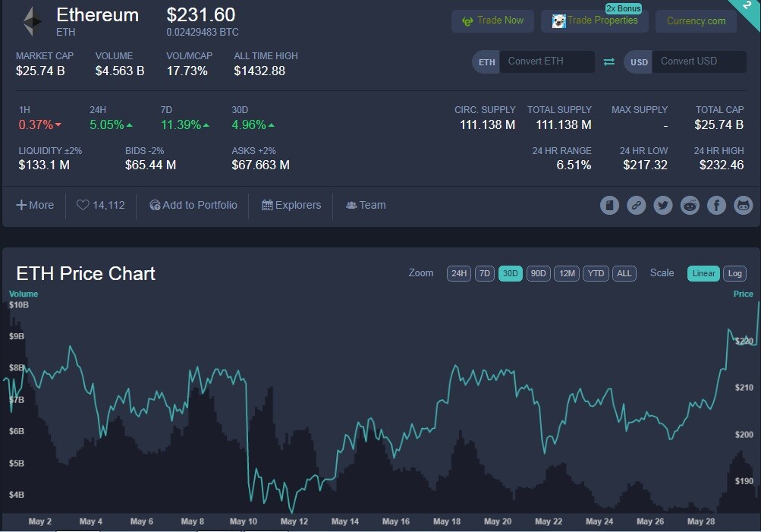761x532 pixels.
Task: Click the May 28 date on chart axis
Action: coord(701,521)
